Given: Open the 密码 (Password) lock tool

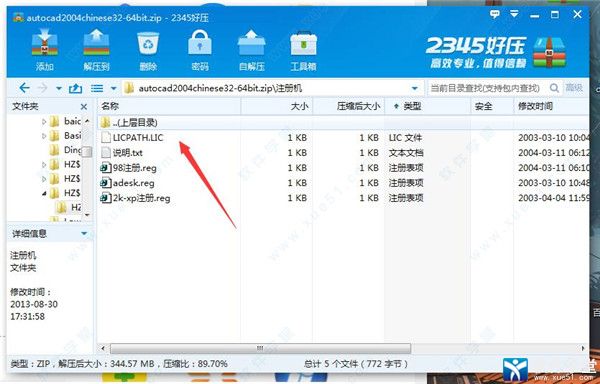Looking at the screenshot, I should click(200, 49).
